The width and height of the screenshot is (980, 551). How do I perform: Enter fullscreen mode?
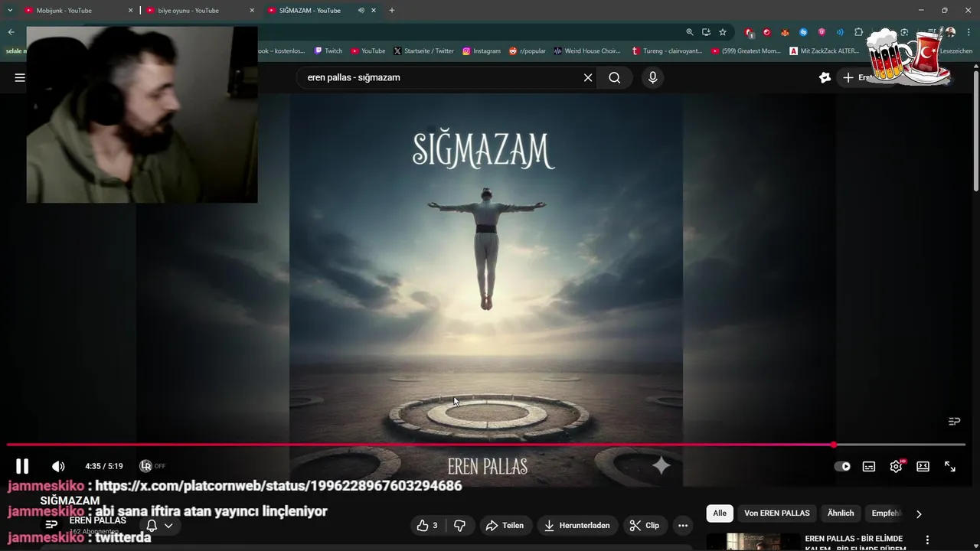click(950, 466)
